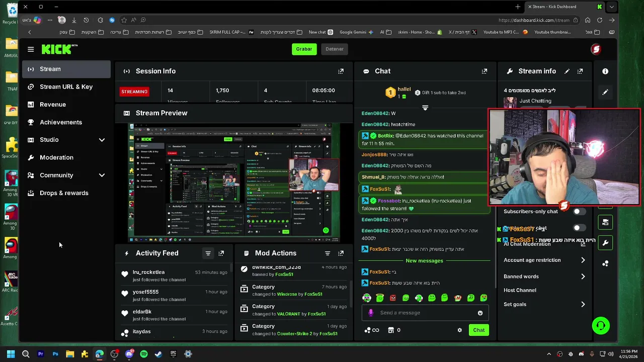
Task: Open Account age restriction settings
Action: (x=544, y=260)
